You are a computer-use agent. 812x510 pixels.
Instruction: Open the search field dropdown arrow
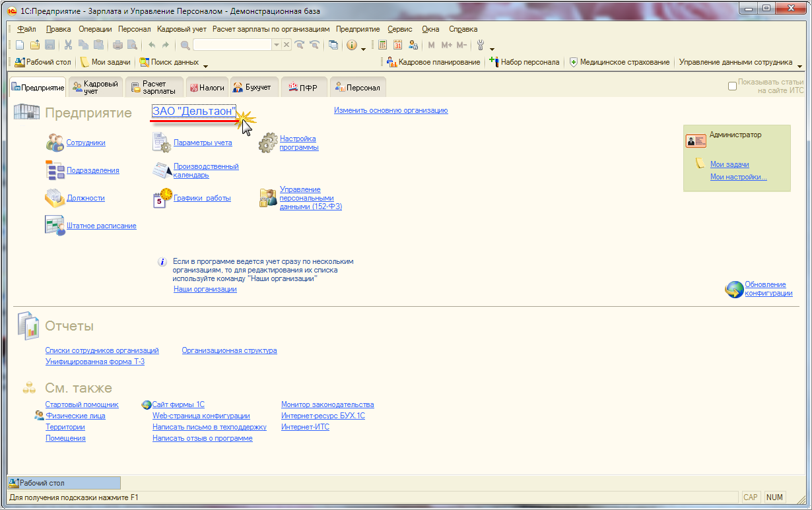click(x=277, y=45)
